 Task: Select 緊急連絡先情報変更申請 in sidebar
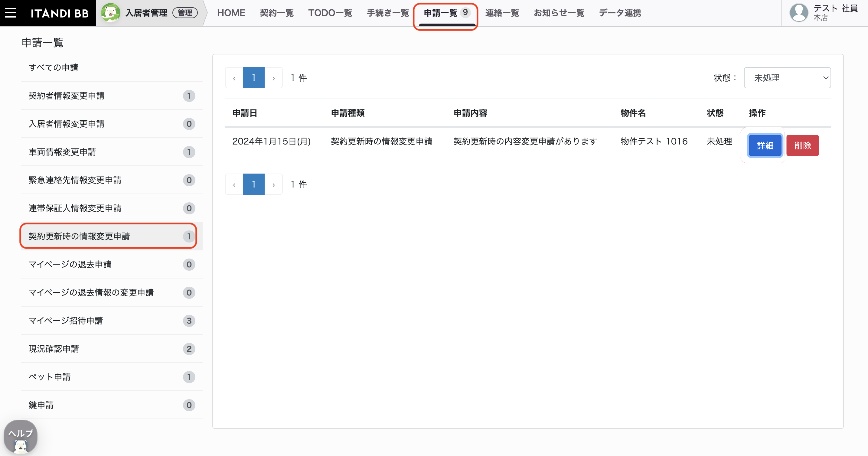coord(112,180)
